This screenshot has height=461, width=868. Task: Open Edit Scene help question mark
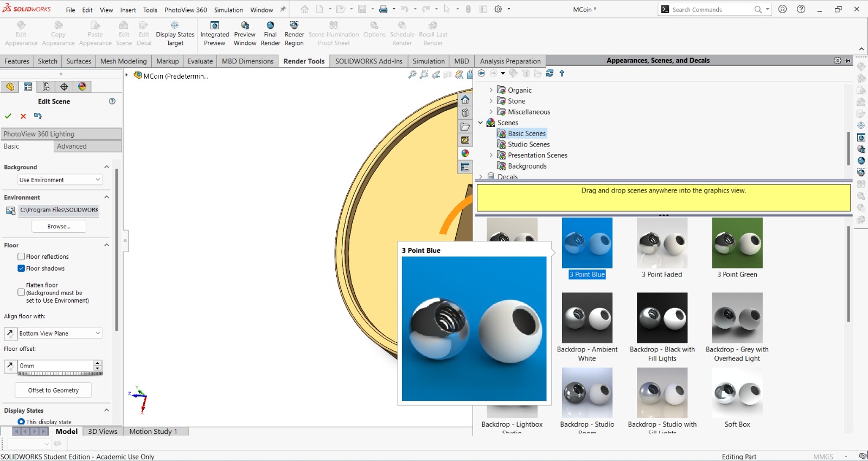[112, 101]
